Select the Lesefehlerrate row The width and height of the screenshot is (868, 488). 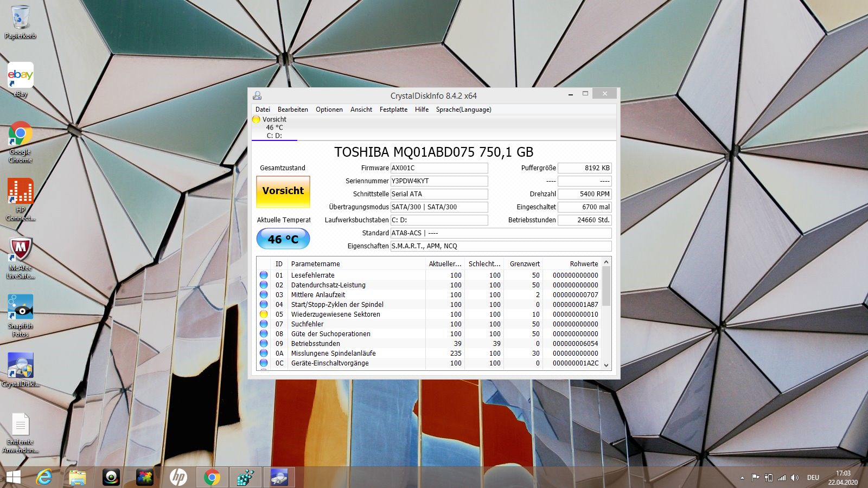(429, 275)
